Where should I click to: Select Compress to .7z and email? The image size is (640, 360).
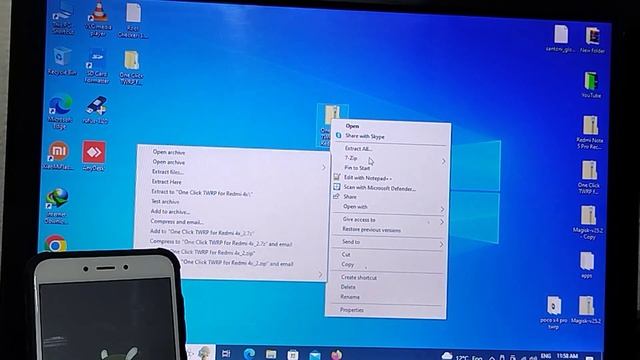click(x=221, y=243)
